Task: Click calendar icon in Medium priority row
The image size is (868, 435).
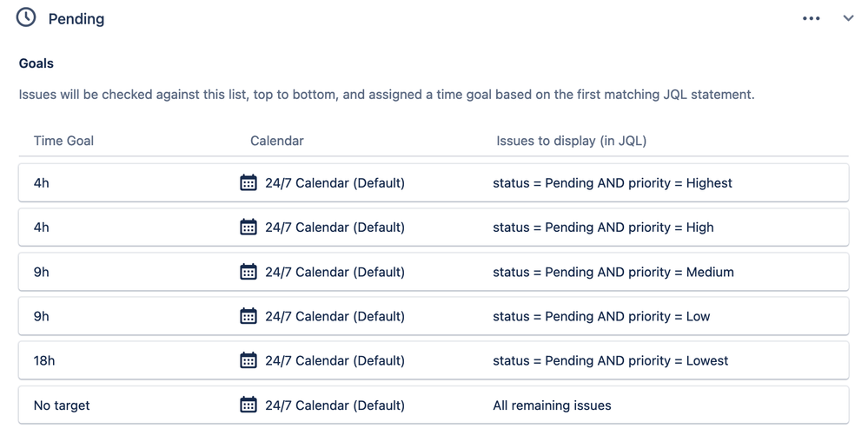Action: point(248,272)
